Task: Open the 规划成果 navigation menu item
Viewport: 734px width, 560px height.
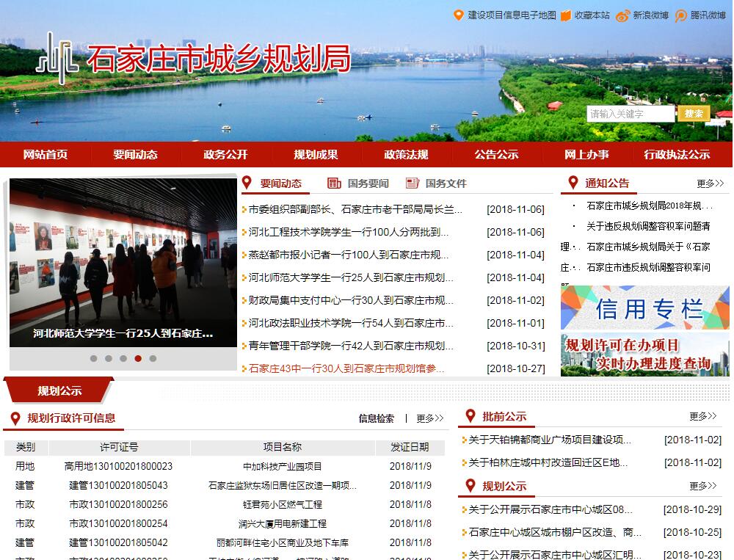Action: [316, 154]
